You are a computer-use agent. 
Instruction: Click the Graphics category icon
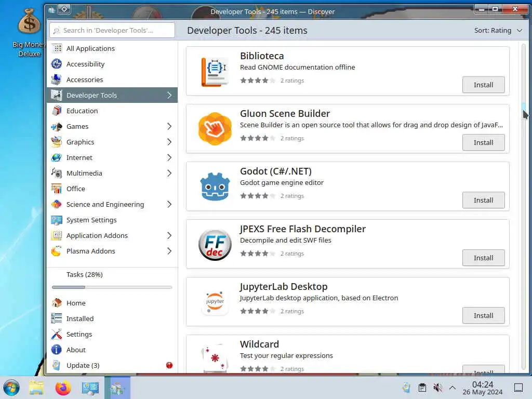click(57, 142)
